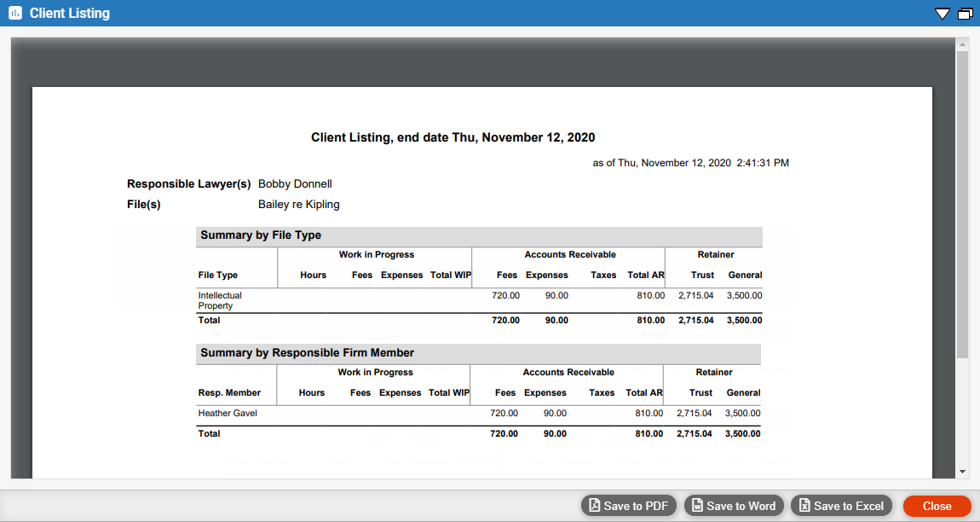Image resolution: width=980 pixels, height=522 pixels.
Task: Click Summary by Responsible Firm Member header
Action: pos(307,352)
